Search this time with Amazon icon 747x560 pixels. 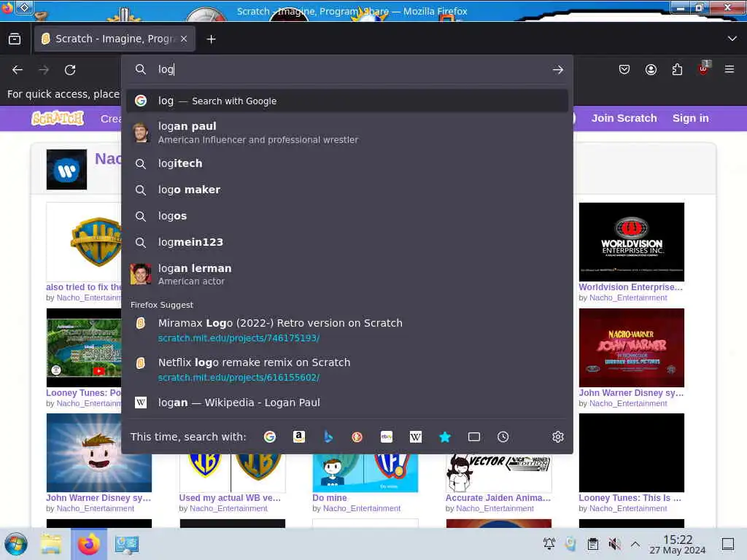[x=298, y=437]
